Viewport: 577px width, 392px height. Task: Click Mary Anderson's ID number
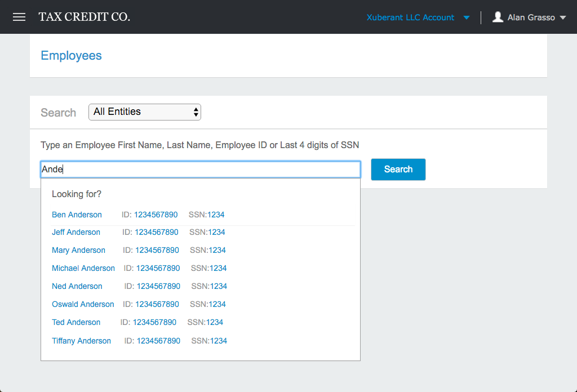tap(158, 251)
